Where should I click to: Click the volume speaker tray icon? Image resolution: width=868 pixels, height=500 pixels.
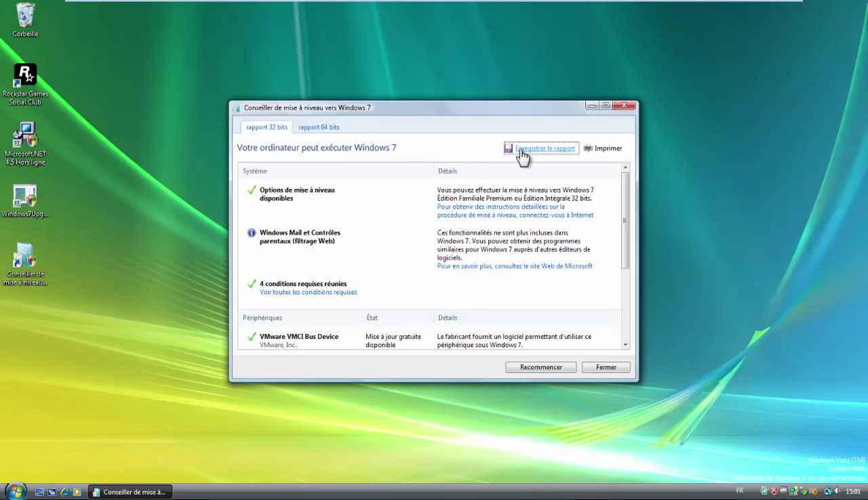(x=837, y=491)
